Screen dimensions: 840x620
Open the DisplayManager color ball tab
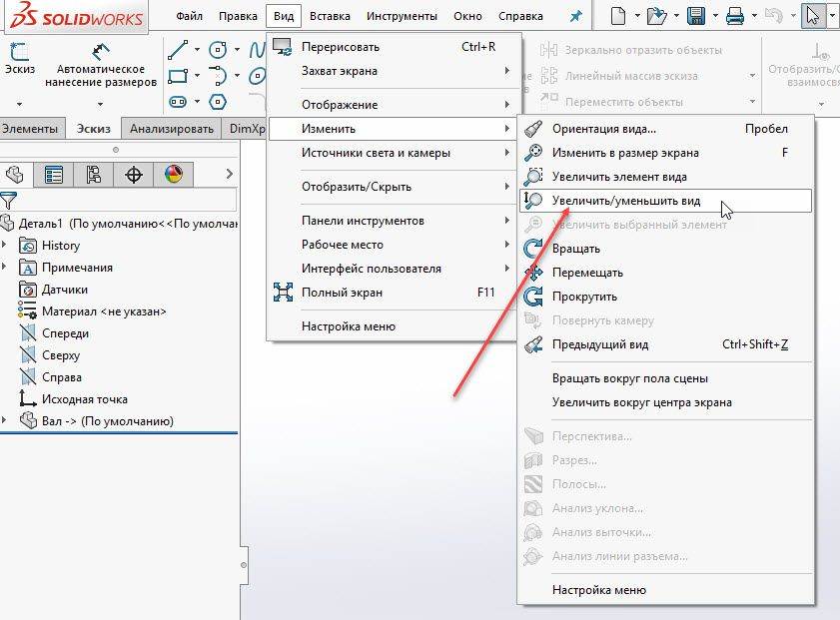click(x=173, y=174)
